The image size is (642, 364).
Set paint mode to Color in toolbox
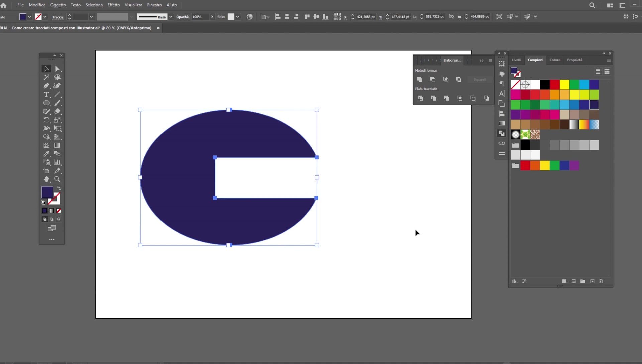coord(44,211)
